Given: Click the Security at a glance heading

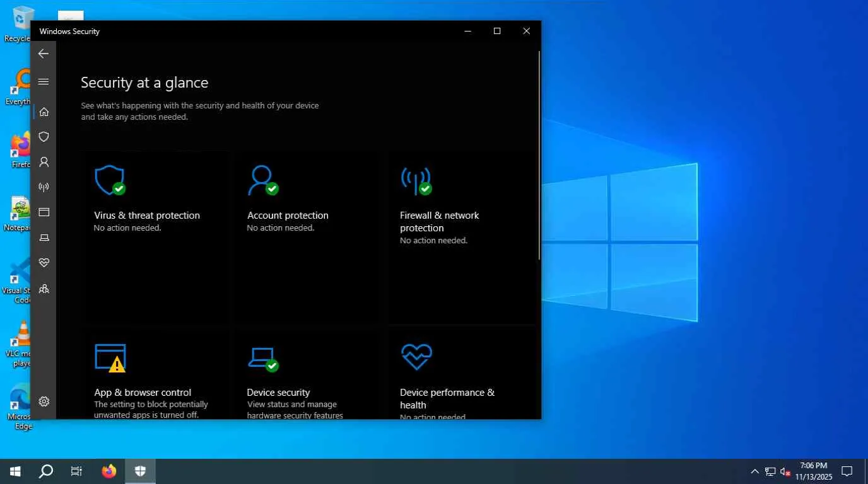Looking at the screenshot, I should [144, 83].
